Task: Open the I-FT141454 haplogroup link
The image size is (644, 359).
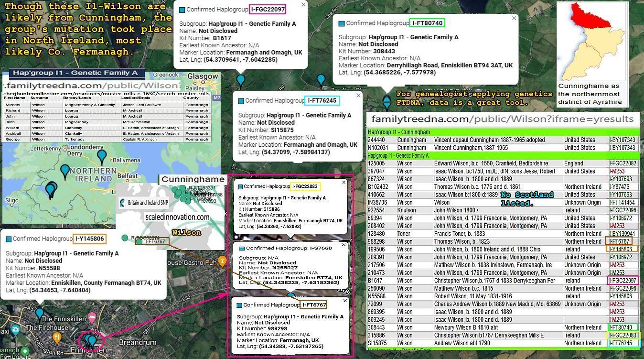Action: click(622, 203)
